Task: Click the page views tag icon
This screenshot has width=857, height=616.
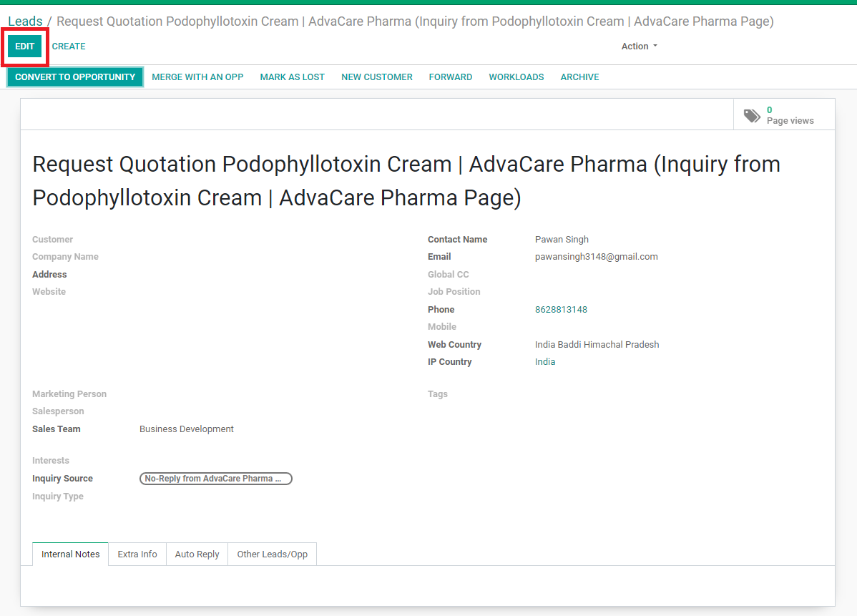Action: (752, 115)
